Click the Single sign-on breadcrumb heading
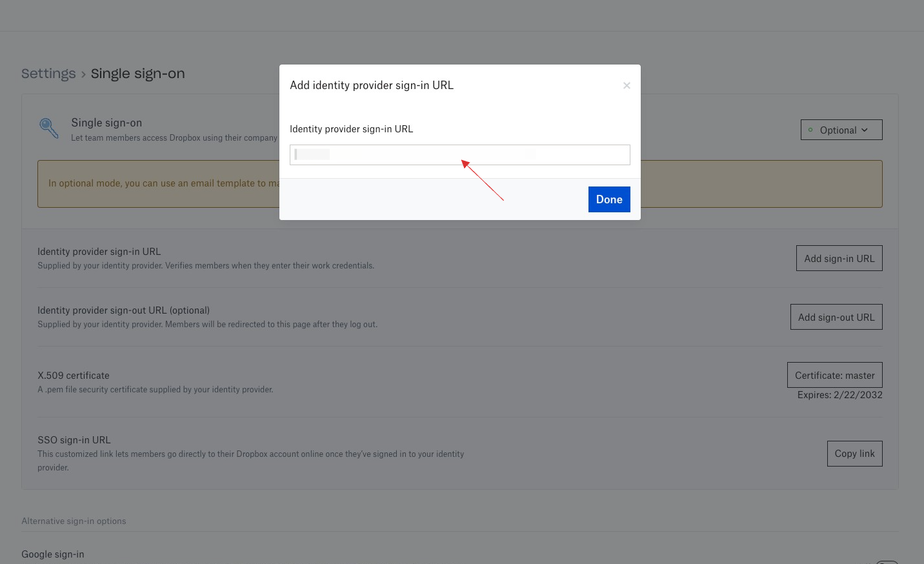The width and height of the screenshot is (924, 564). pyautogui.click(x=137, y=74)
